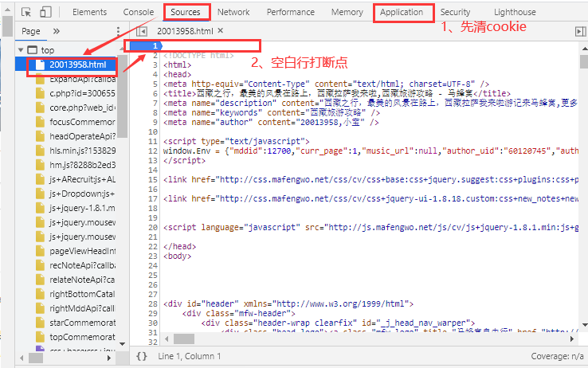588x368 pixels.
Task: Open the Elements tab
Action: pos(89,13)
